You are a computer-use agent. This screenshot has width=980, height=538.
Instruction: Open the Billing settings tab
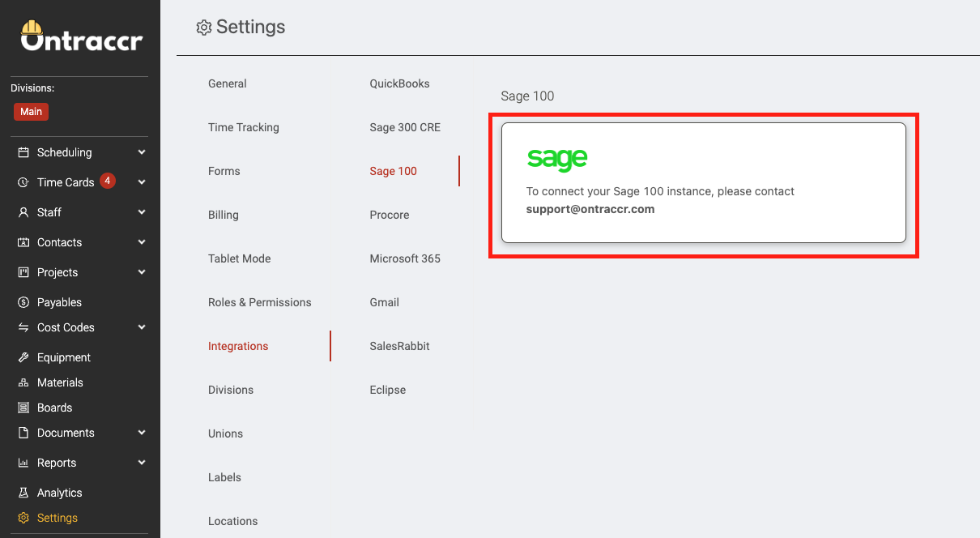224,215
